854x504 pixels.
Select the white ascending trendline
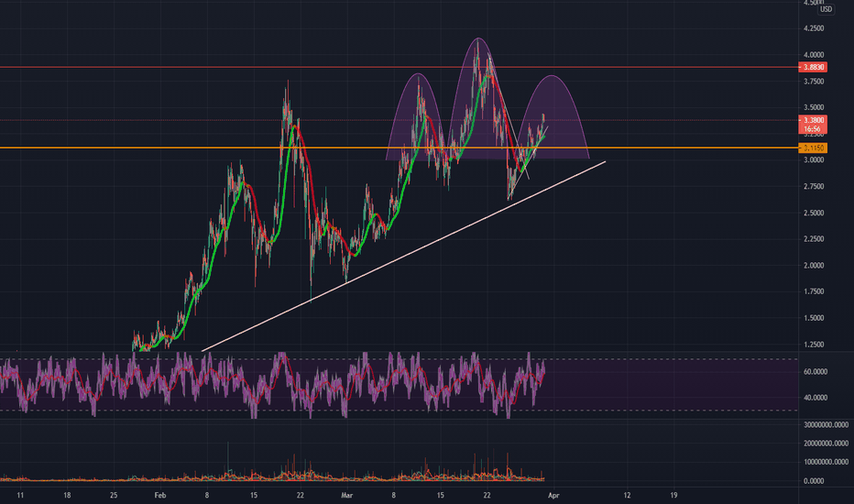coord(403,256)
